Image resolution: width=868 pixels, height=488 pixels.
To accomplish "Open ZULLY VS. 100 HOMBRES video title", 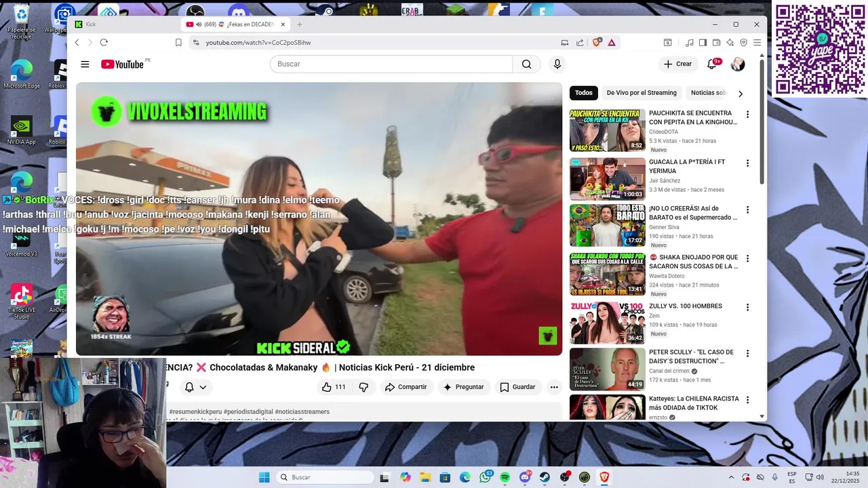I will [686, 306].
